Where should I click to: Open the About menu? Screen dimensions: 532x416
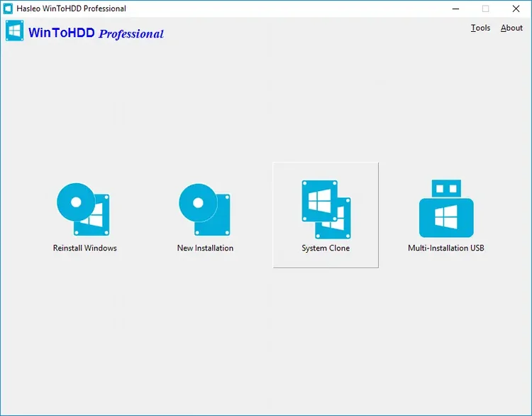click(511, 28)
